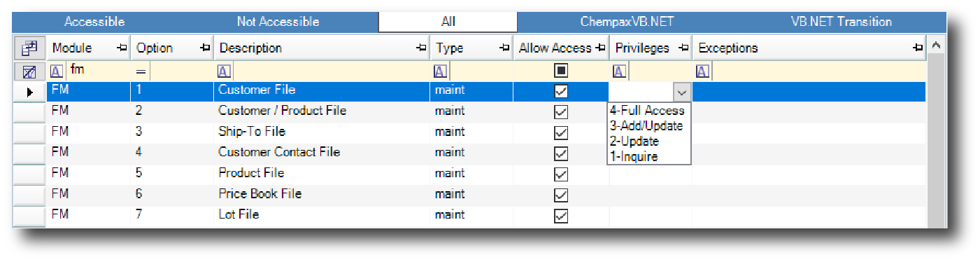Switch to the Accessible tab
Viewport: 980px width, 262px height.
[x=94, y=22]
